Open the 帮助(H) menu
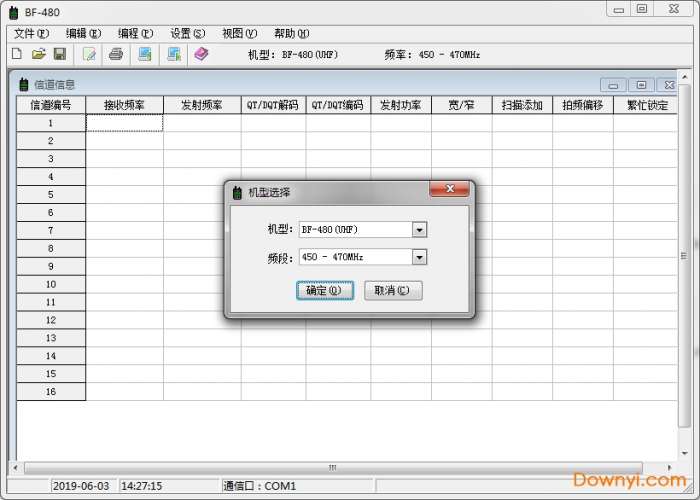 [292, 33]
